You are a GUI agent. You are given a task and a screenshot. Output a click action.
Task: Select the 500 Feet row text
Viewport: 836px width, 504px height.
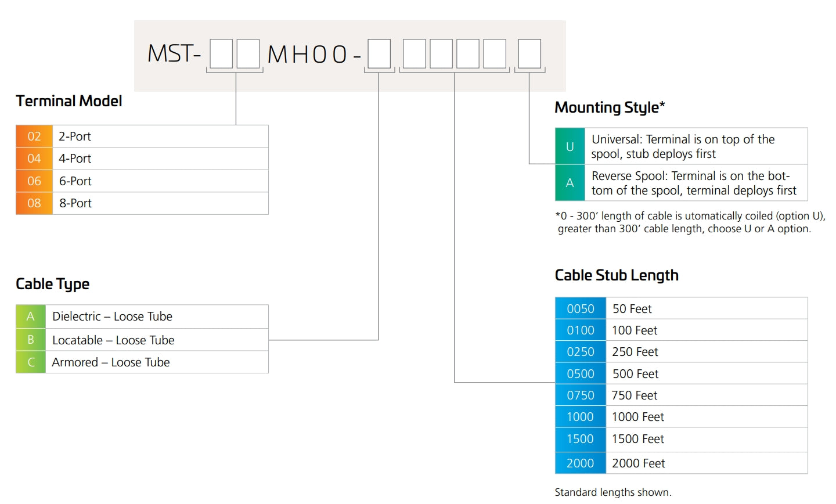tap(636, 374)
